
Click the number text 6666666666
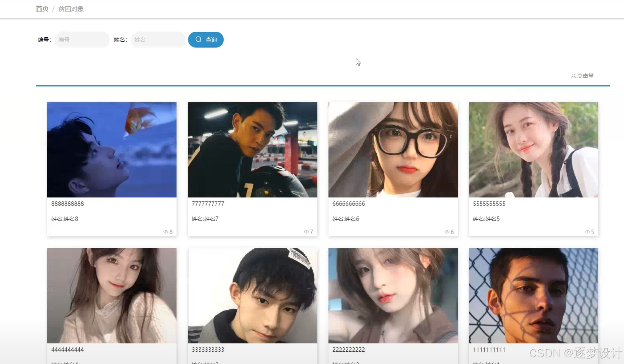tap(349, 204)
